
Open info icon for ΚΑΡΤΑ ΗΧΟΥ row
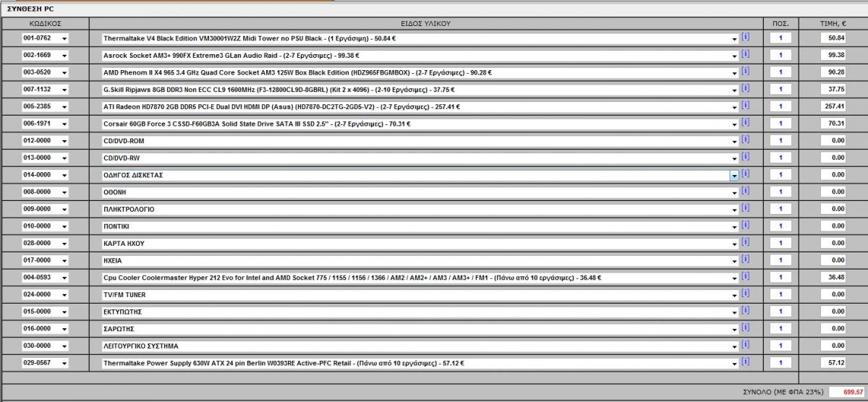click(745, 242)
